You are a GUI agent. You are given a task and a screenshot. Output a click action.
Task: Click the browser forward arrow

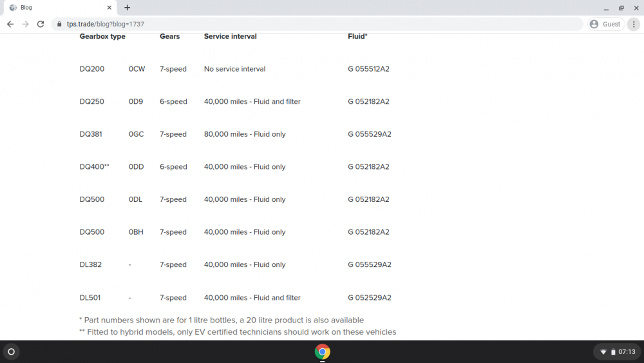[26, 25]
